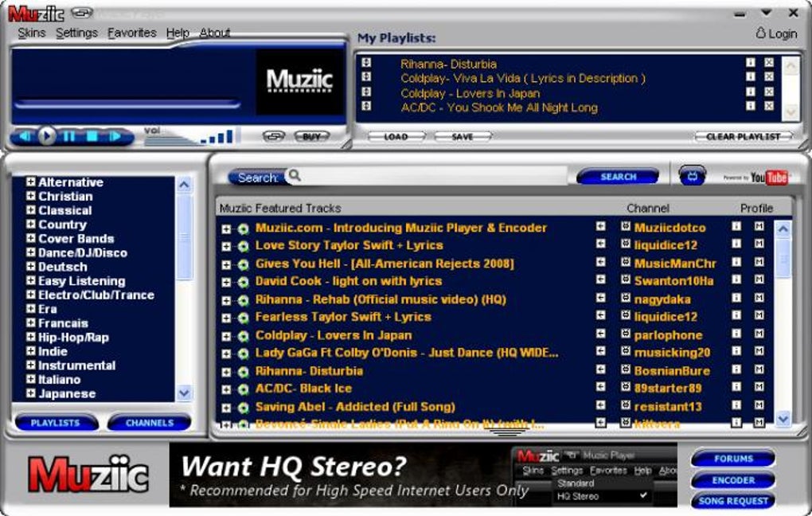Open the ENCODER button

click(x=732, y=480)
